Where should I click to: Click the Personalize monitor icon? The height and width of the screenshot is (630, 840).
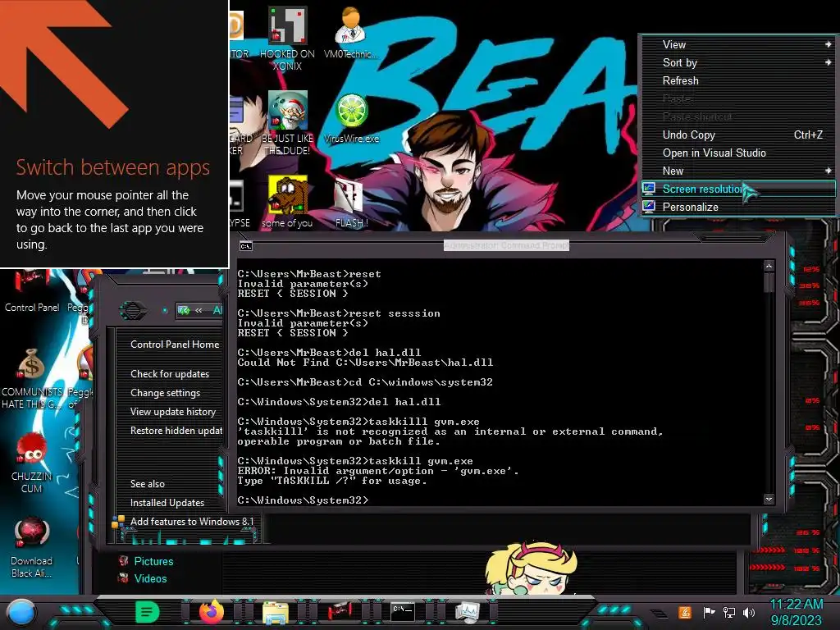(x=649, y=207)
